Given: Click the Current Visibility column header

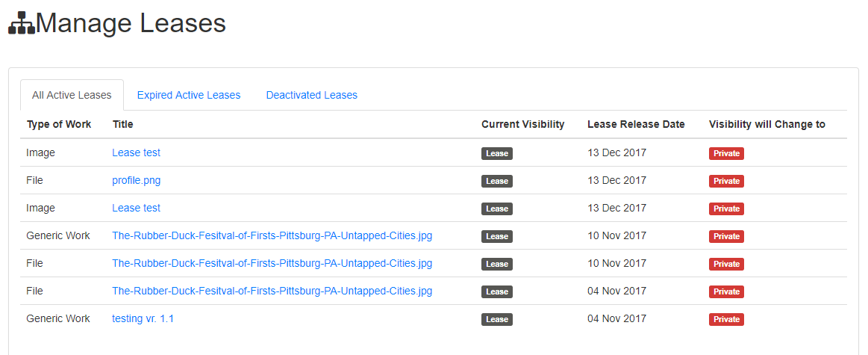Looking at the screenshot, I should point(523,124).
